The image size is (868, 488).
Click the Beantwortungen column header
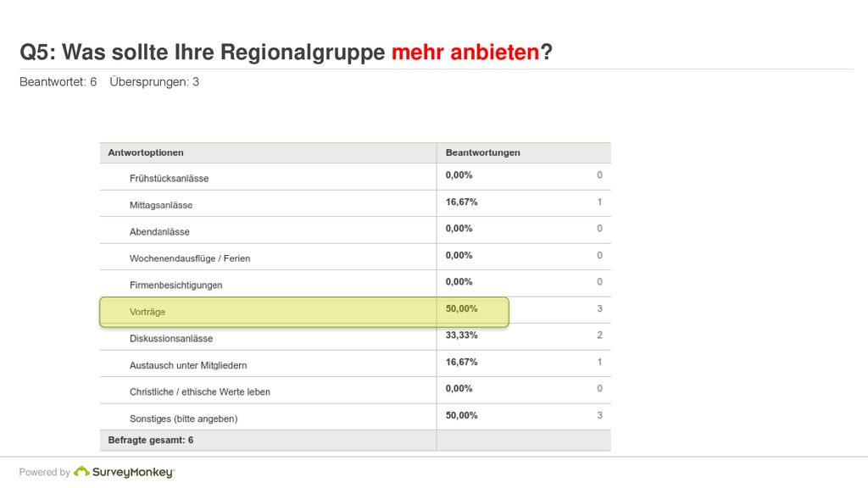[482, 152]
